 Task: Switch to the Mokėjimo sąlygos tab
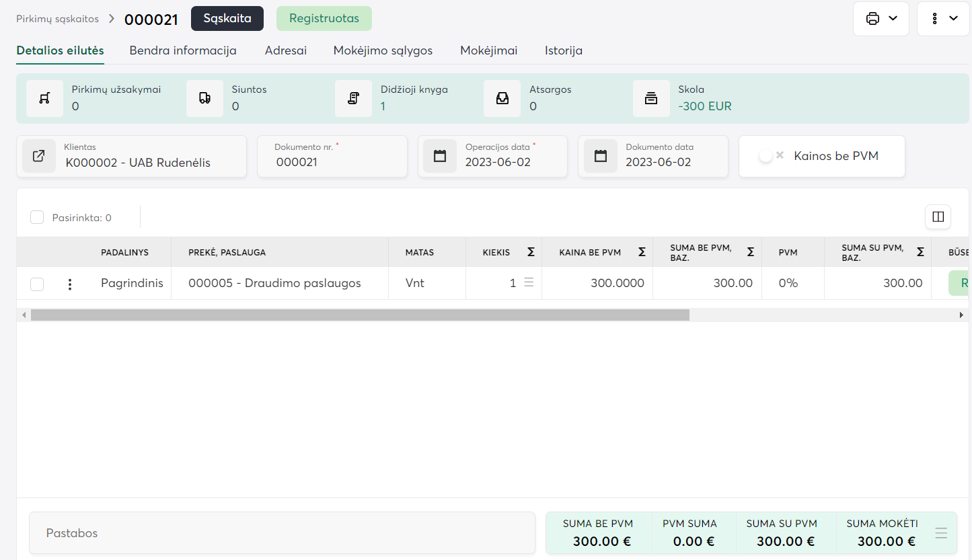383,50
